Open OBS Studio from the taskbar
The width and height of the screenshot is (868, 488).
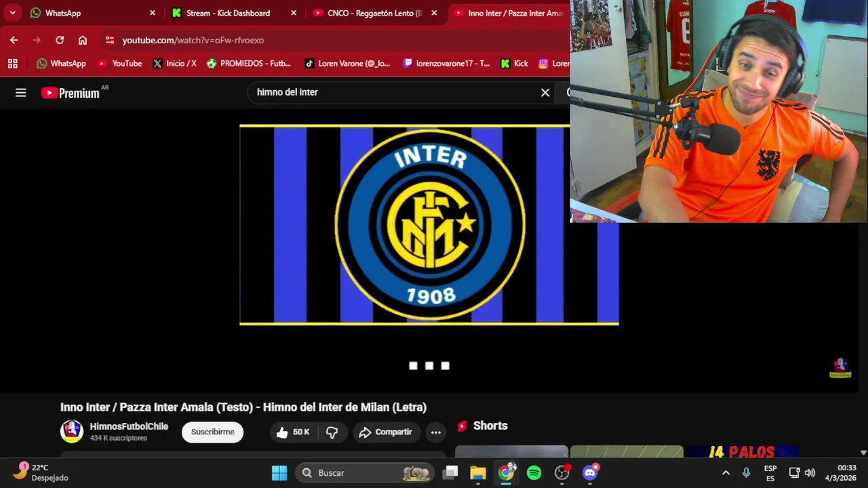coord(562,472)
